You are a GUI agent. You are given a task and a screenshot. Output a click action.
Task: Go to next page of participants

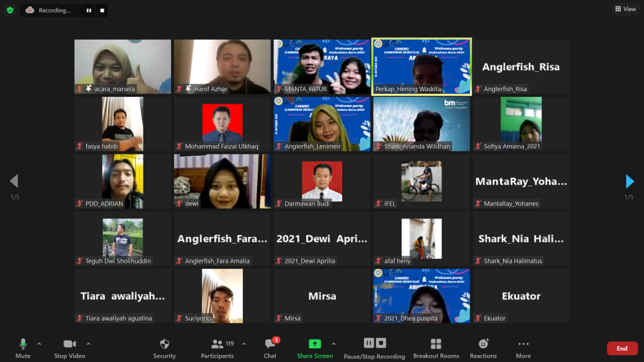click(x=630, y=182)
